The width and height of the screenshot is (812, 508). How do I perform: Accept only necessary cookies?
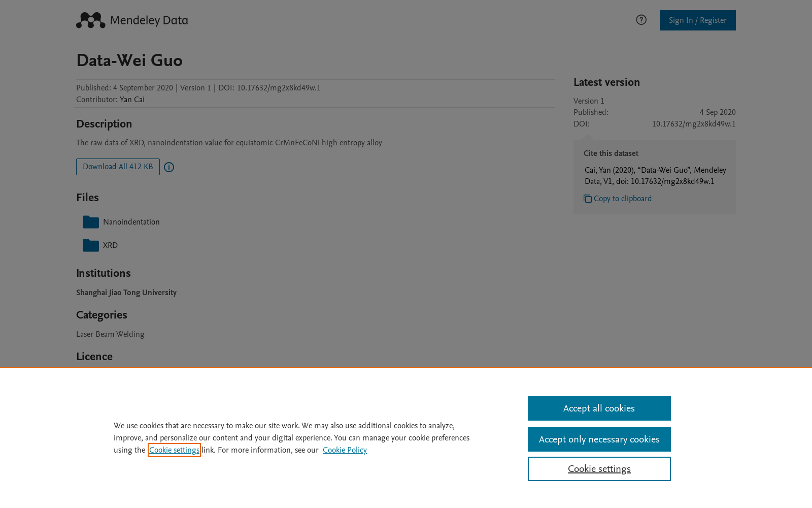pos(599,439)
